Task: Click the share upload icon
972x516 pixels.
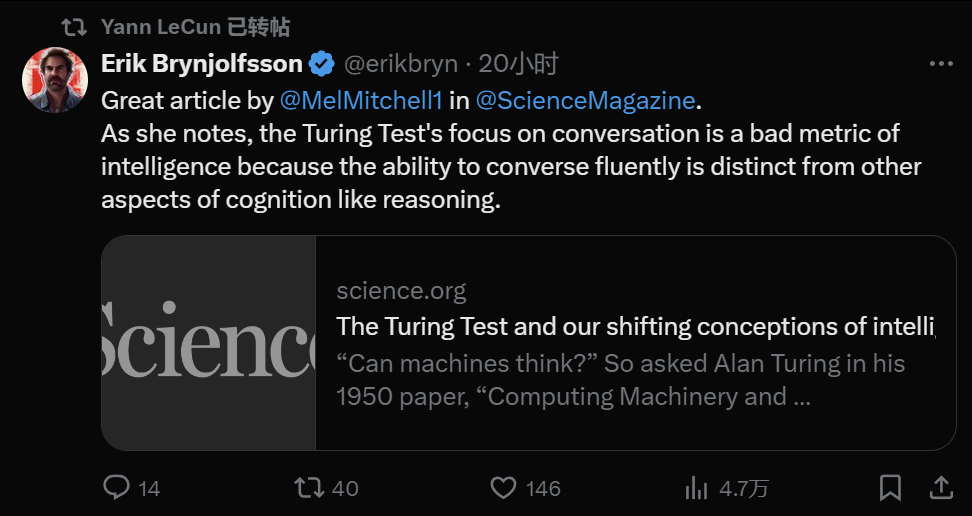Action: pyautogui.click(x=941, y=487)
